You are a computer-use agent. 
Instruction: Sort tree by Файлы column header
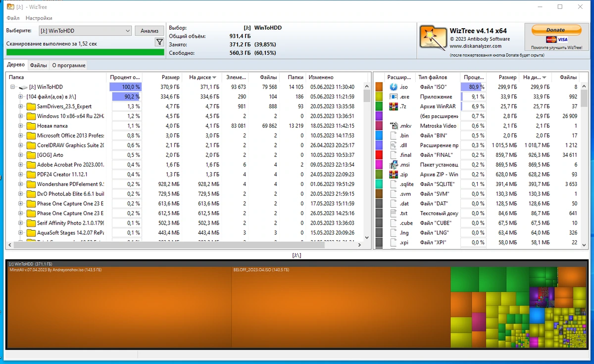tap(264, 77)
